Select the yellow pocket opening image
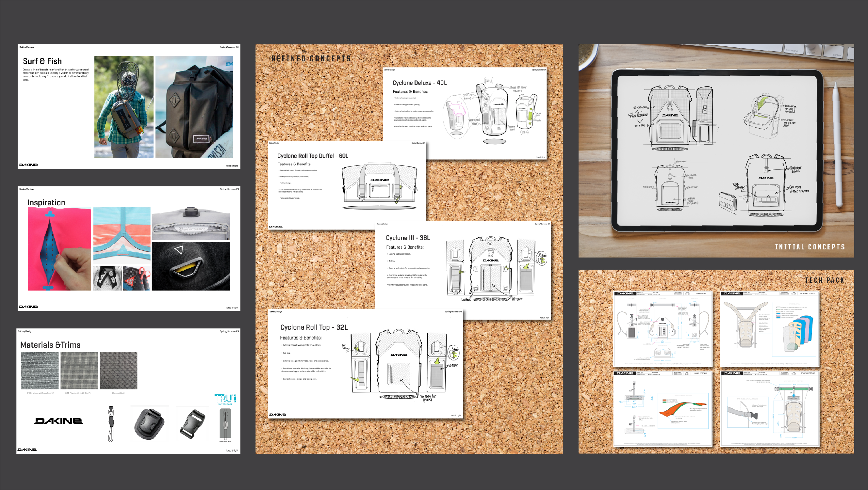The image size is (868, 490). 191,266
